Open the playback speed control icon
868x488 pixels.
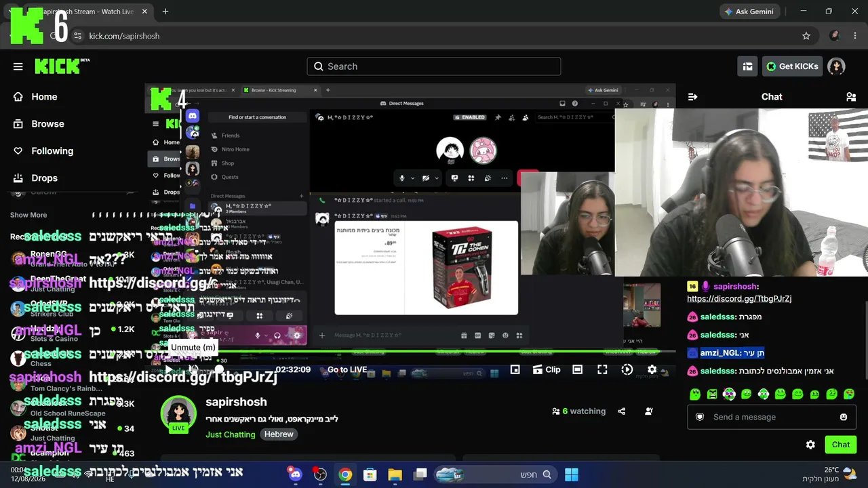pyautogui.click(x=627, y=370)
